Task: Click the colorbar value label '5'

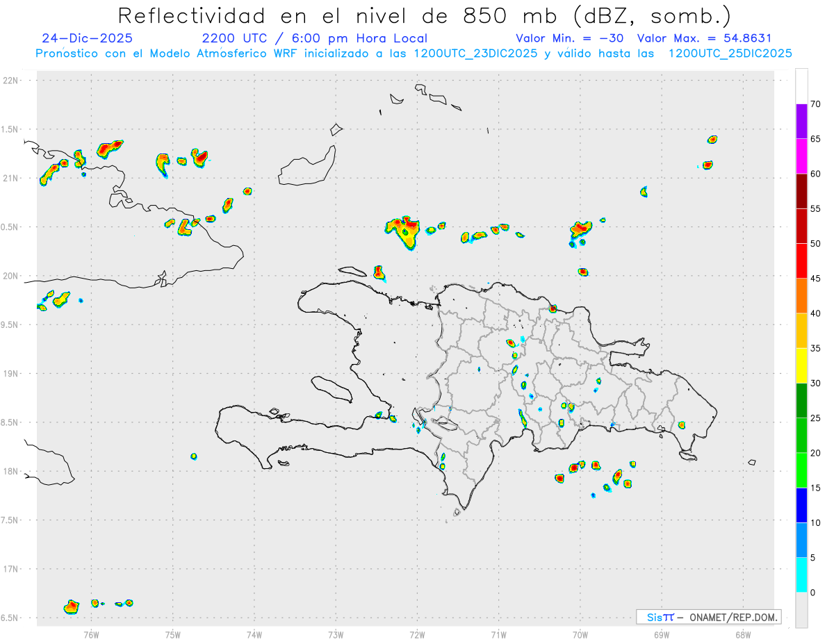Action: click(x=812, y=558)
